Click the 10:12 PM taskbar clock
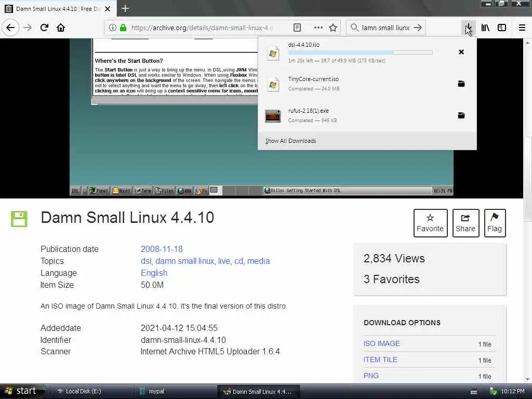Image resolution: width=532 pixels, height=399 pixels. click(513, 391)
